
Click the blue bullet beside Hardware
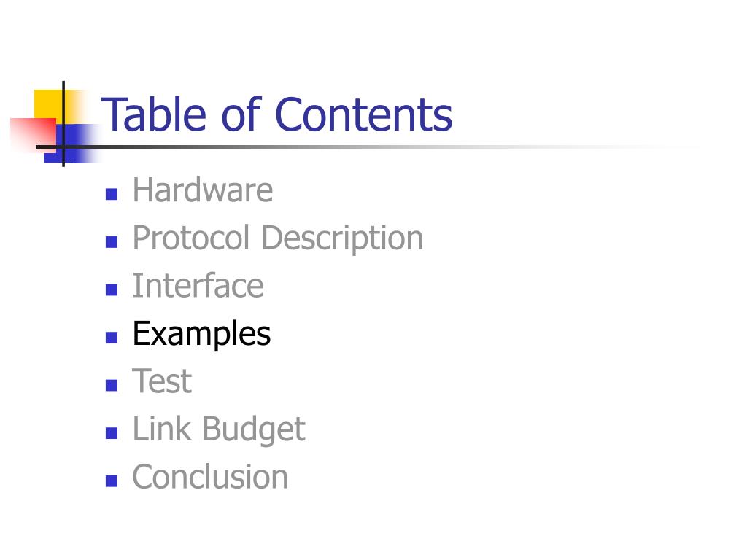coord(112,194)
